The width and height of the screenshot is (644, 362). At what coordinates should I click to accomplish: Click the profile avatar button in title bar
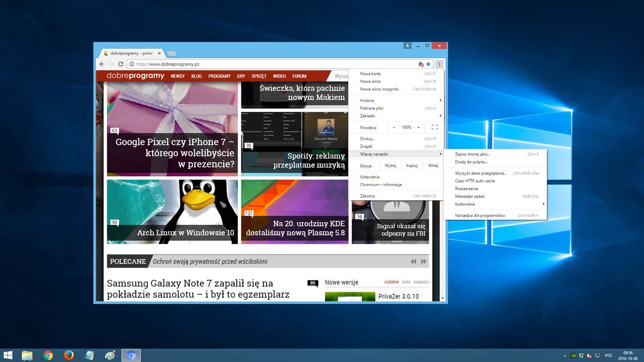click(x=407, y=46)
